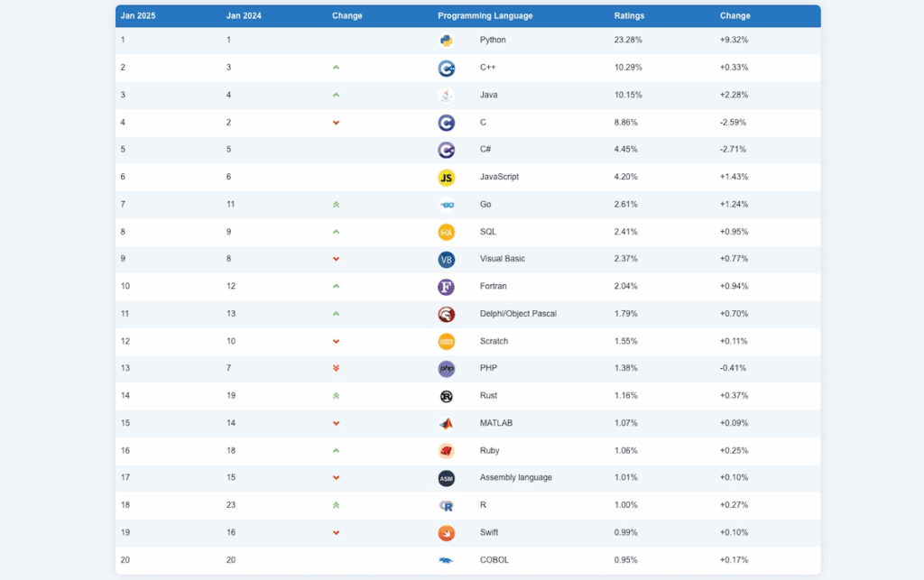
Task: Click the C++ language logo
Action: (446, 68)
